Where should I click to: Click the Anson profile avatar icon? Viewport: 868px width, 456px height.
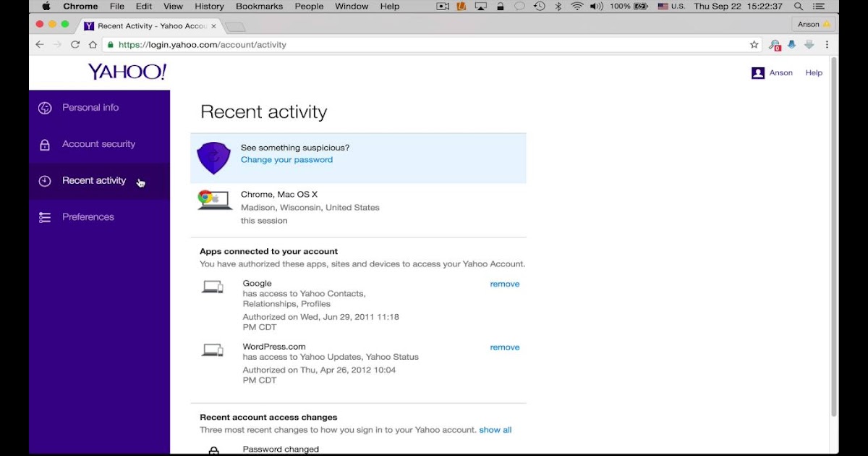point(758,73)
